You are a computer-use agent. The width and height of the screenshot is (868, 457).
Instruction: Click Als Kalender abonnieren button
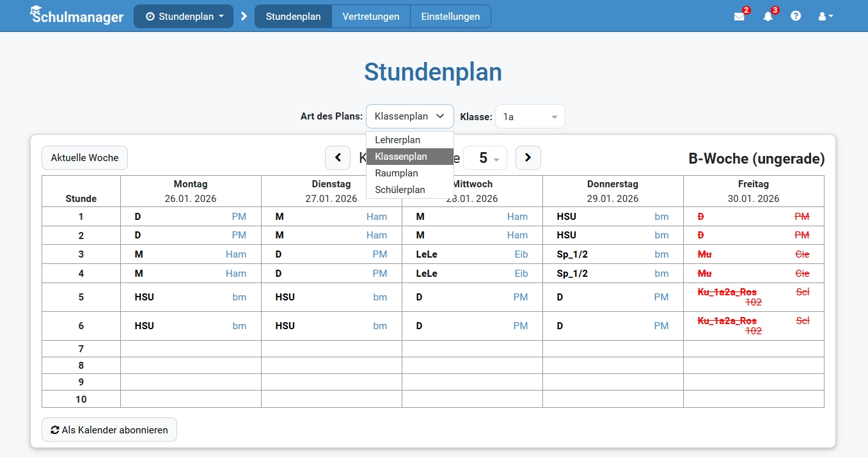109,430
